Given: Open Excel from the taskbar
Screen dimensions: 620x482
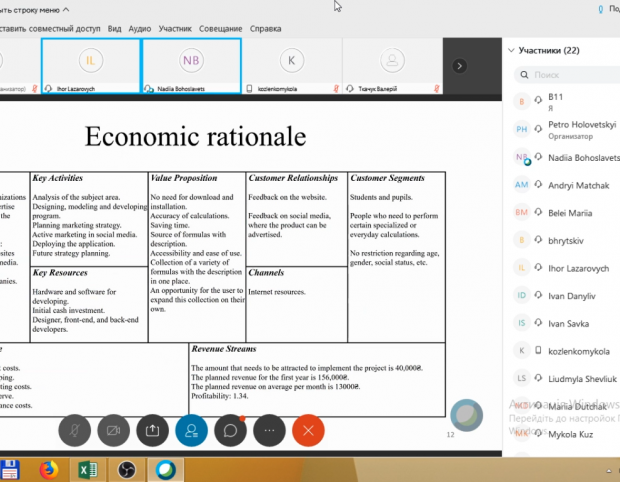Looking at the screenshot, I should pos(87,469).
